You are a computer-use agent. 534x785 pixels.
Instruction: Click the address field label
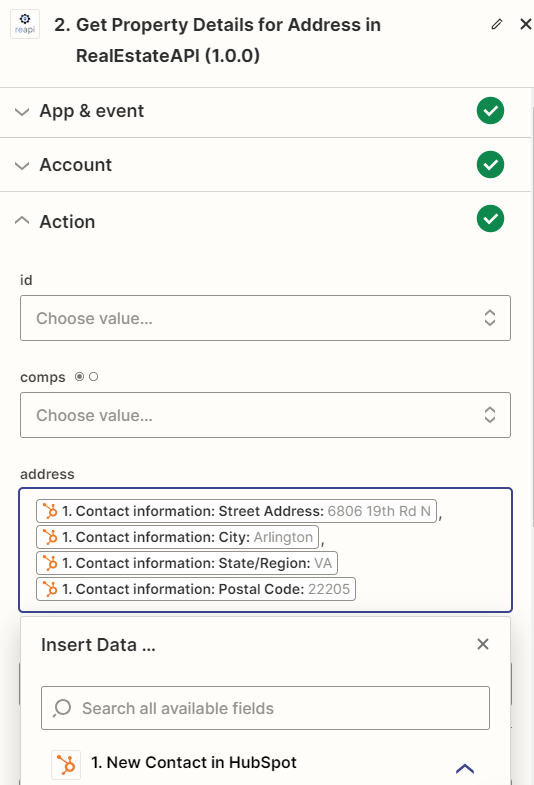coord(47,474)
